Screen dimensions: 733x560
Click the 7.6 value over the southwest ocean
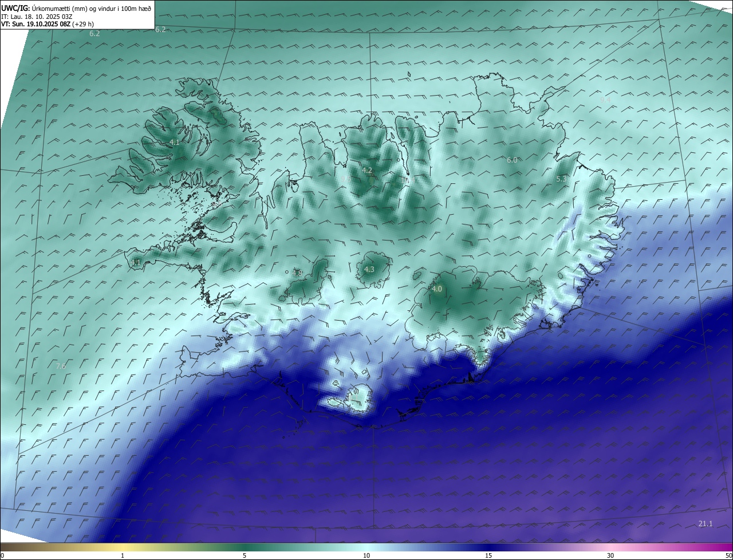[x=61, y=366]
